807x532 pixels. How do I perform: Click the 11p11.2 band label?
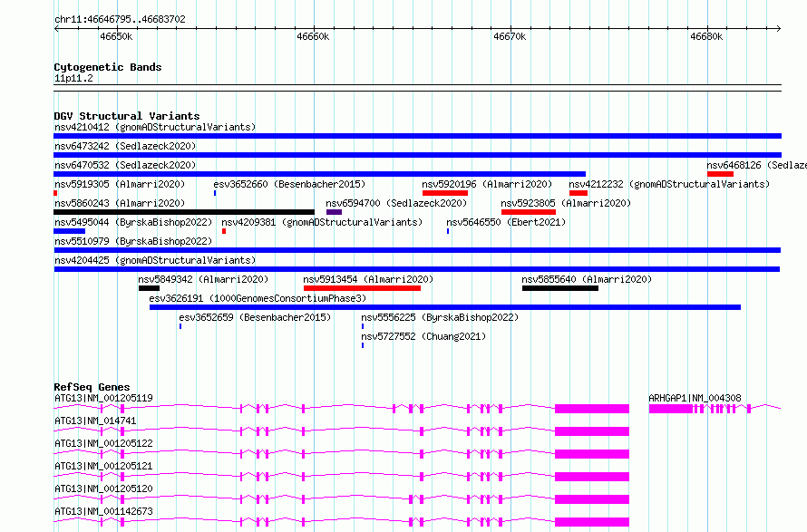[x=73, y=78]
